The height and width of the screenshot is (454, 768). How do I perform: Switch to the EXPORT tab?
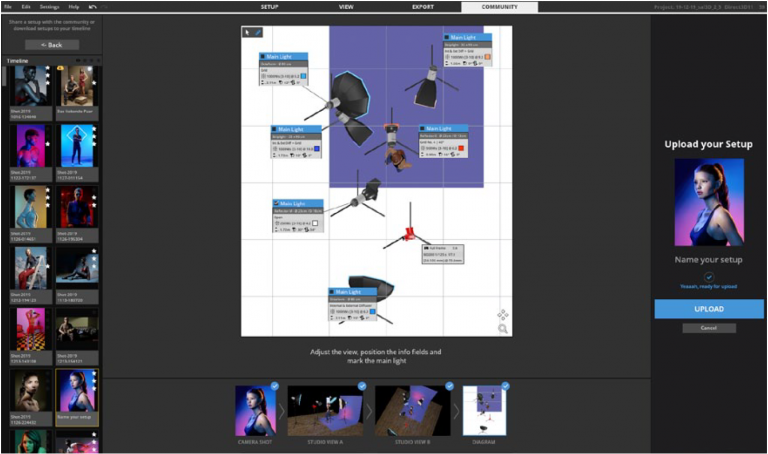(423, 7)
